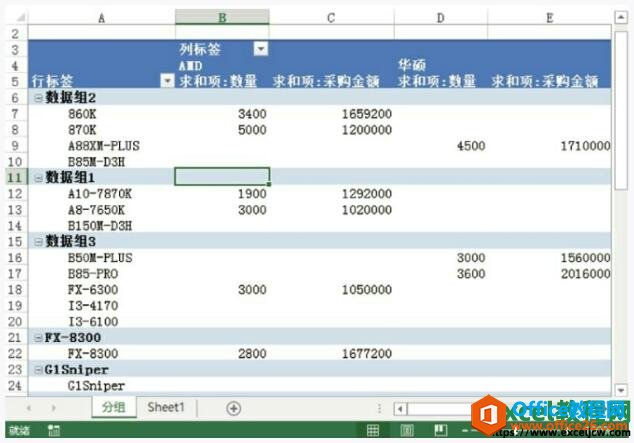This screenshot has height=443, width=634.
Task: Click the A10-7870K row label
Action: pyautogui.click(x=100, y=194)
